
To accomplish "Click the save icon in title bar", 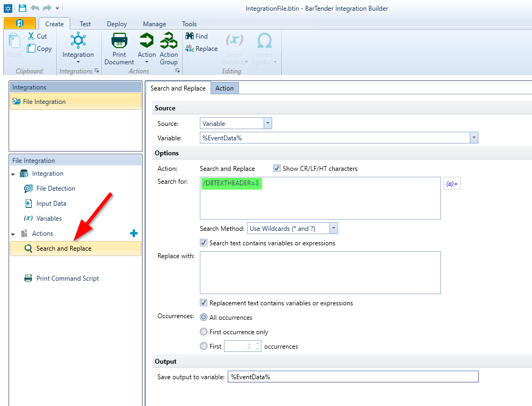I will (23, 8).
